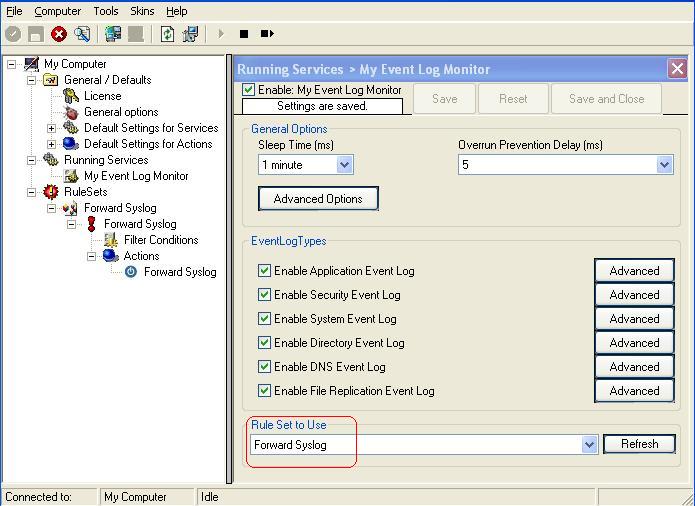695x506 pixels.
Task: Select the License tree item text
Action: pos(103,96)
